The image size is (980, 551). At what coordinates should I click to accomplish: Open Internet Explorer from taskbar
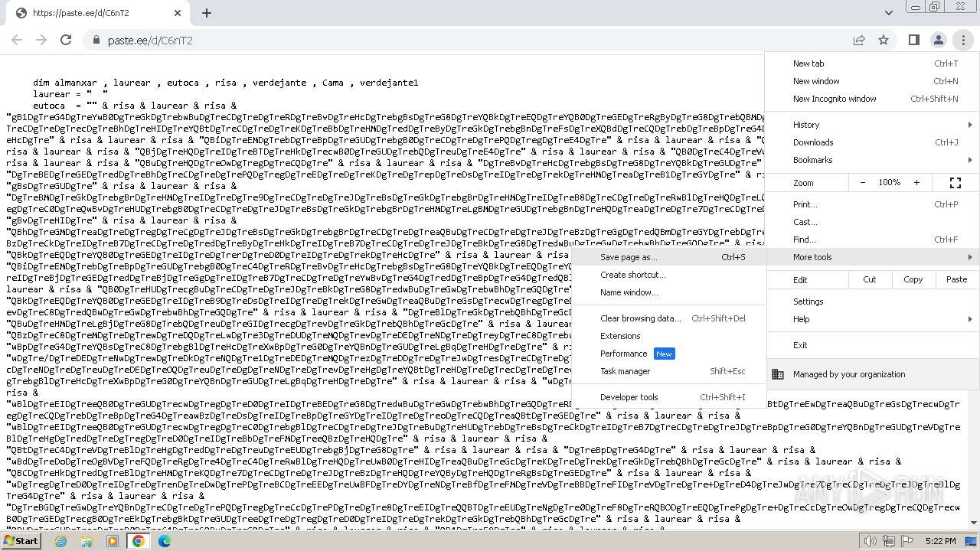tap(60, 541)
